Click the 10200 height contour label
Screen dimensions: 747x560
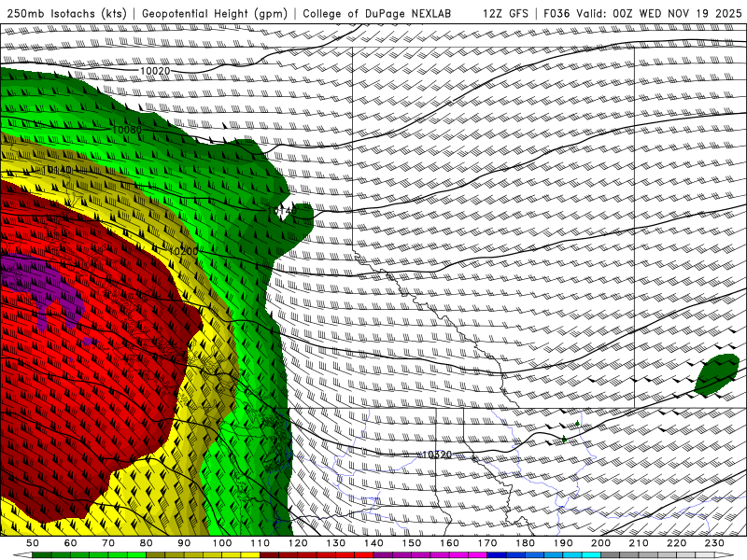tap(183, 251)
